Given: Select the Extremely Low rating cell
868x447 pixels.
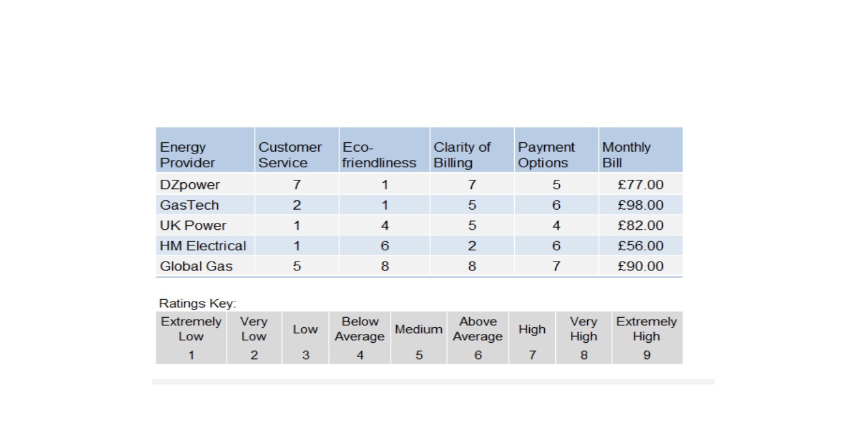Looking at the screenshot, I should [x=191, y=338].
